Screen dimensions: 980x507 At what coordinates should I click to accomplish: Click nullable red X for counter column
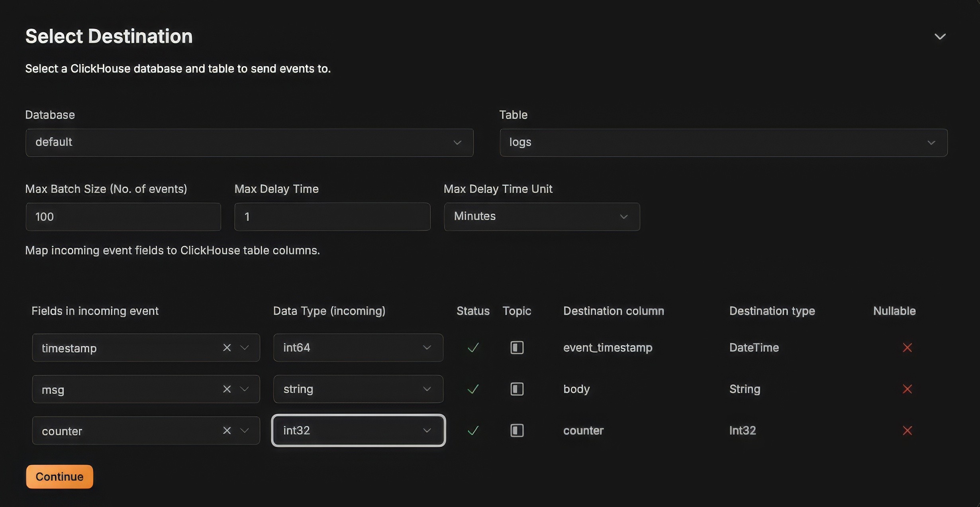click(907, 430)
